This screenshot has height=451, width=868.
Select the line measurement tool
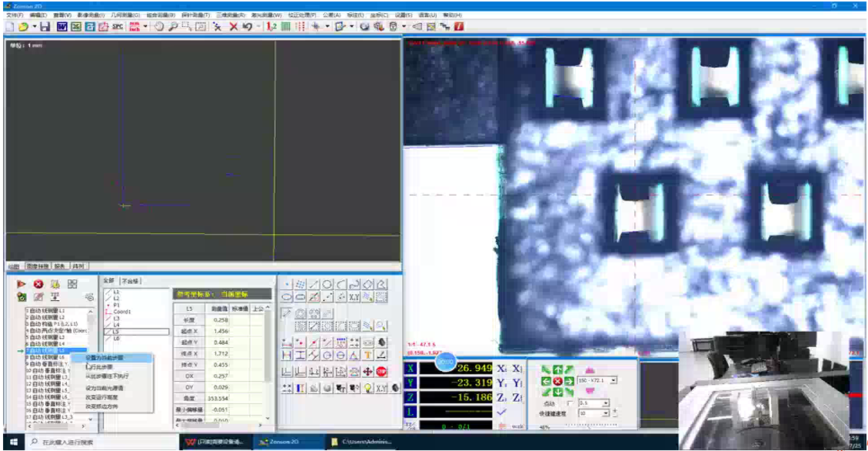(x=314, y=284)
